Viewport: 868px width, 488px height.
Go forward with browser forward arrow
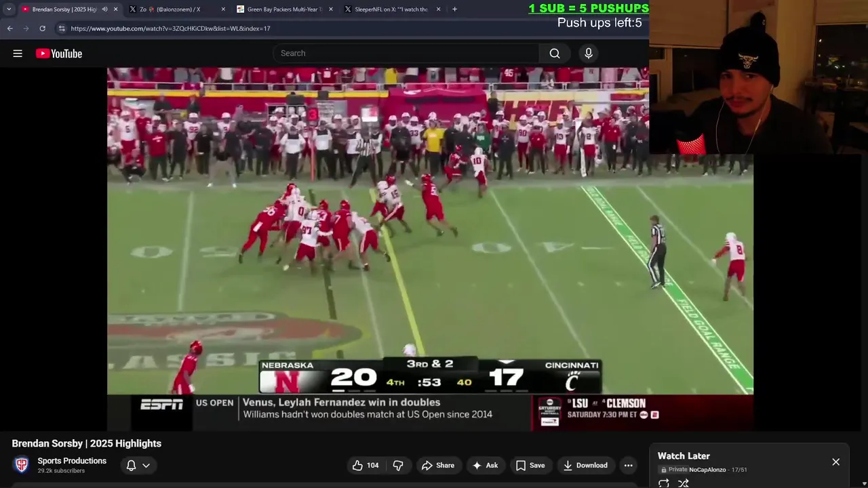pos(26,28)
